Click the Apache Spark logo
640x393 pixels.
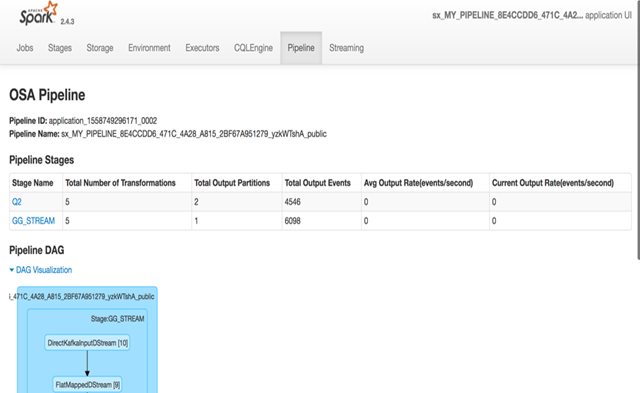38,13
